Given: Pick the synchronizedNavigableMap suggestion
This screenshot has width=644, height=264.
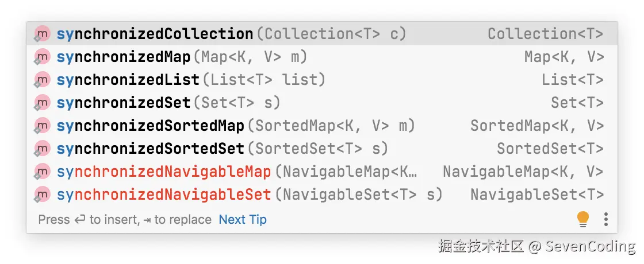Looking at the screenshot, I should [x=322, y=172].
